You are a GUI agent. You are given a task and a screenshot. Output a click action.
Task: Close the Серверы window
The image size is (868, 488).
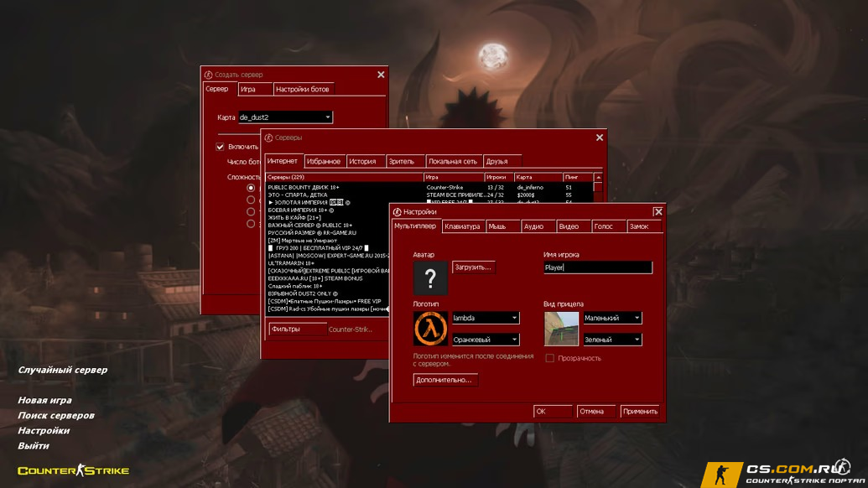pos(600,138)
